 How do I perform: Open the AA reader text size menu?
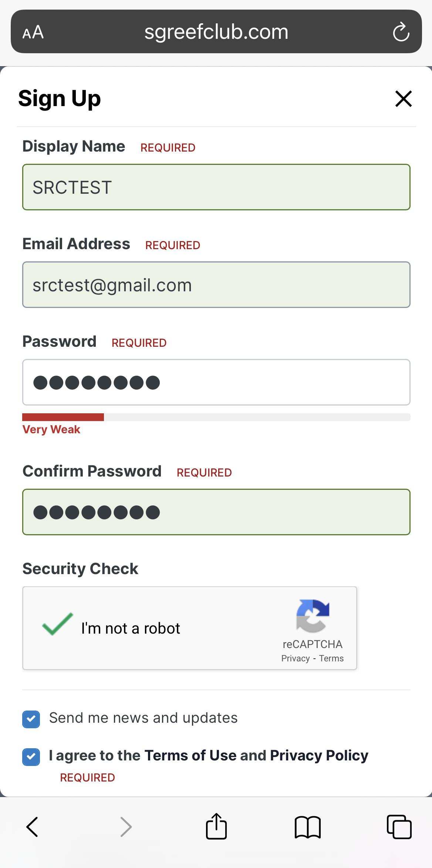coord(33,32)
